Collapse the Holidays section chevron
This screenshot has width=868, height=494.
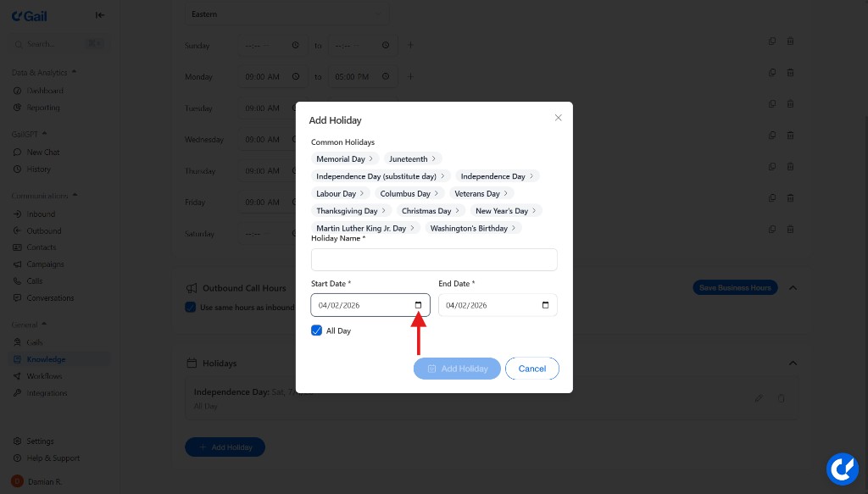(793, 363)
